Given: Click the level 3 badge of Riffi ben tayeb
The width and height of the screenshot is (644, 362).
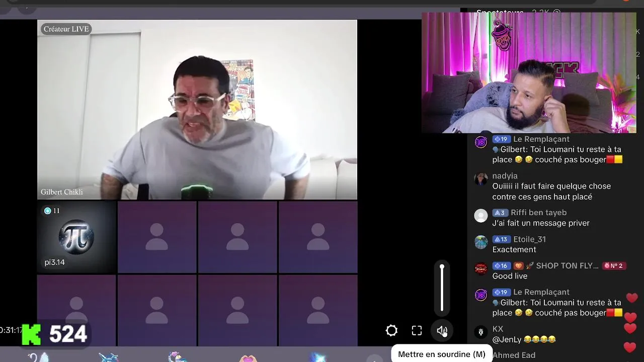Looking at the screenshot, I should point(500,213).
